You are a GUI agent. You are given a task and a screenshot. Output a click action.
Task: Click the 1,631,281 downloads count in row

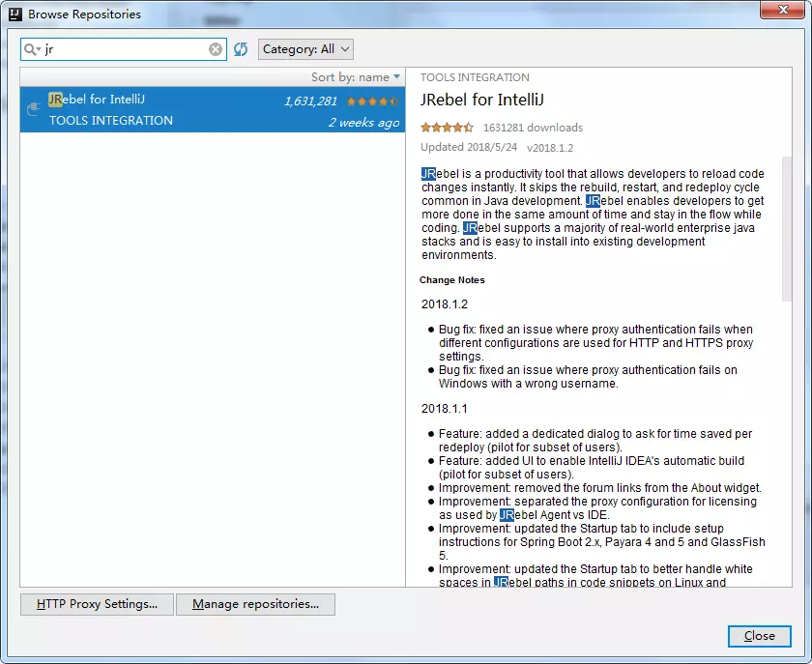pos(310,101)
